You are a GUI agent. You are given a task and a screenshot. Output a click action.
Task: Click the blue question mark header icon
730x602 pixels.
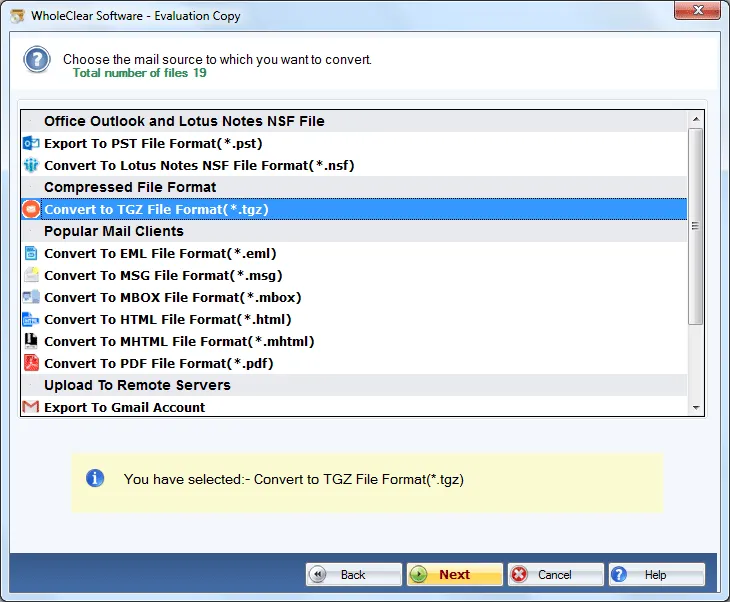coord(37,60)
